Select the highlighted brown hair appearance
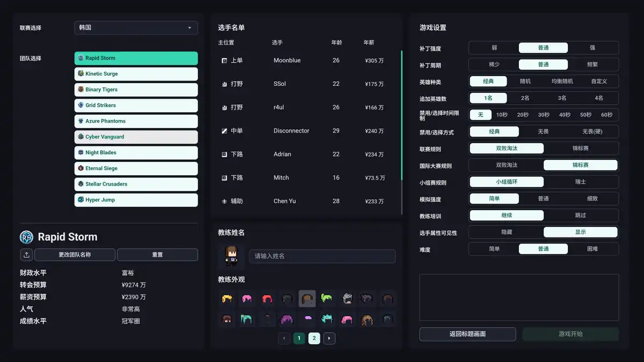Screen dimensions: 644x362 pyautogui.click(x=307, y=299)
